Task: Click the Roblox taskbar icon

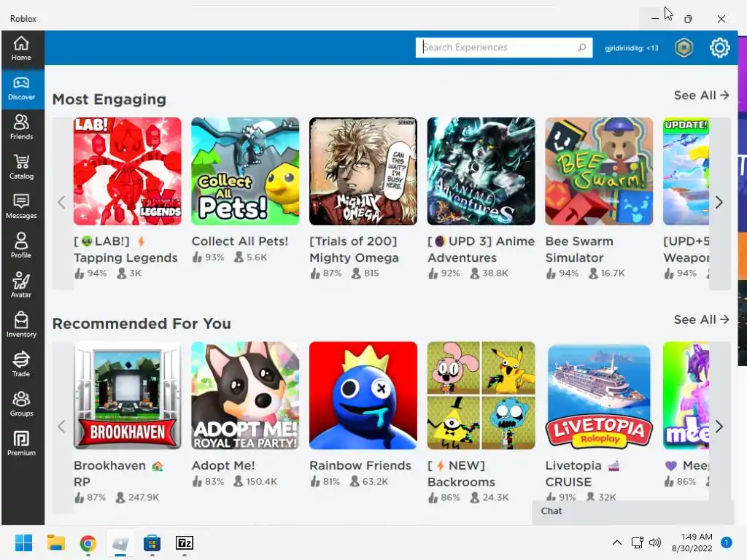Action: coord(120,542)
